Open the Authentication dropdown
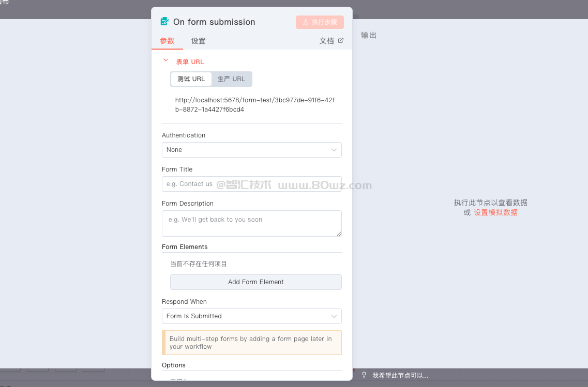Viewport: 588px width, 387px height. (251, 150)
